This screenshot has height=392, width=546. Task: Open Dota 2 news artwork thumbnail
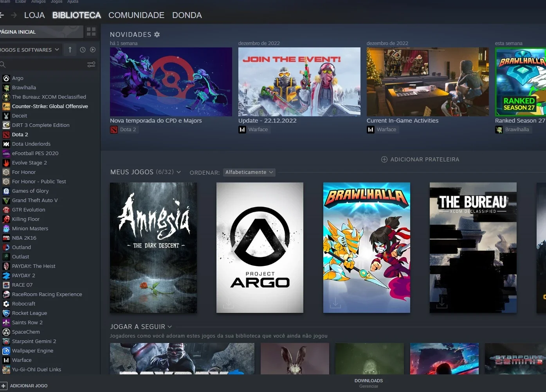pos(171,82)
